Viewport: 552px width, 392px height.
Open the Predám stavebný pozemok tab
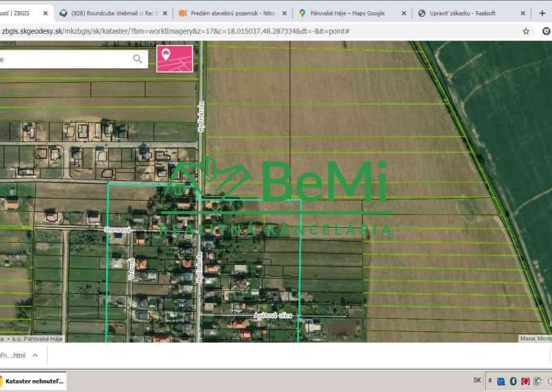[x=233, y=13]
